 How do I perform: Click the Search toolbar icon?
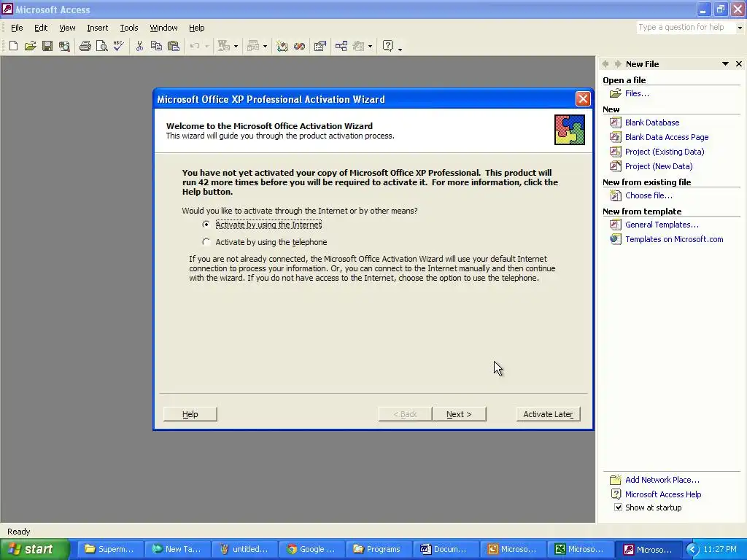pos(64,46)
